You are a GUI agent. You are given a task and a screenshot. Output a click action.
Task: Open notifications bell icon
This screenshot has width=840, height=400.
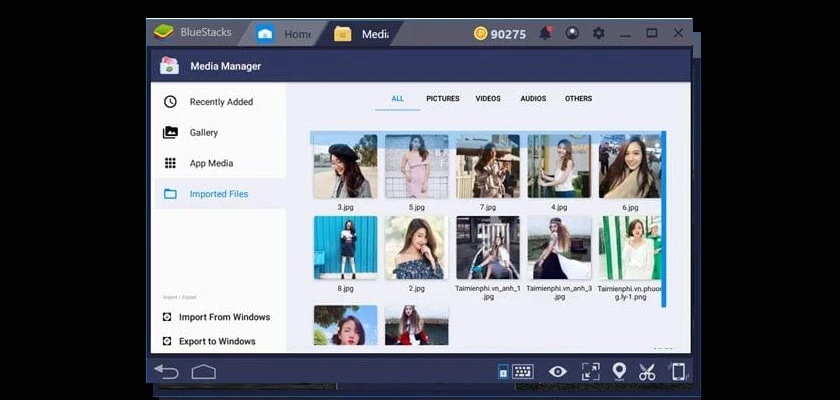click(545, 33)
